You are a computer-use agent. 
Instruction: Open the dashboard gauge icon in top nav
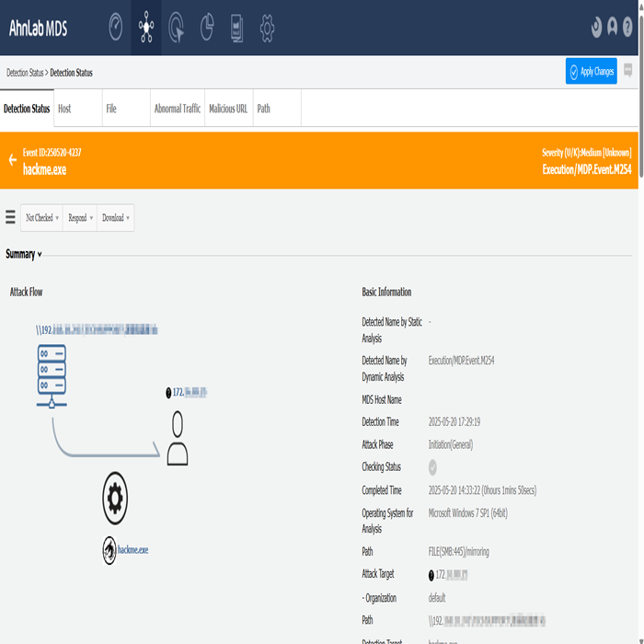(115, 27)
